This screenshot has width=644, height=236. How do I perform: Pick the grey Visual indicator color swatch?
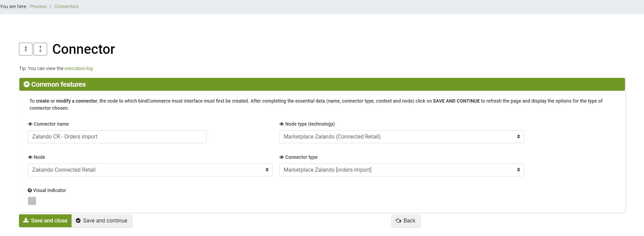[32, 201]
